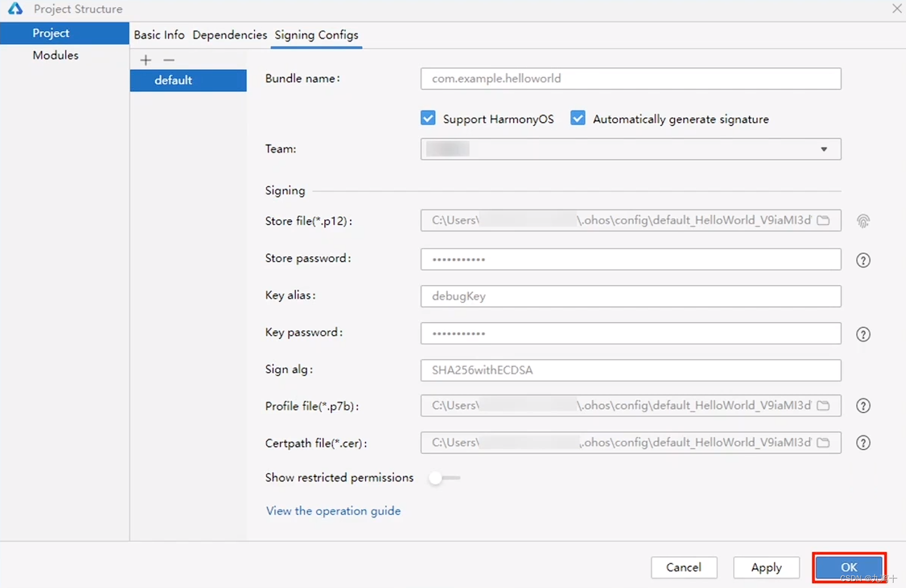Switch to the Dependencies tab
This screenshot has width=906, height=588.
229,35
